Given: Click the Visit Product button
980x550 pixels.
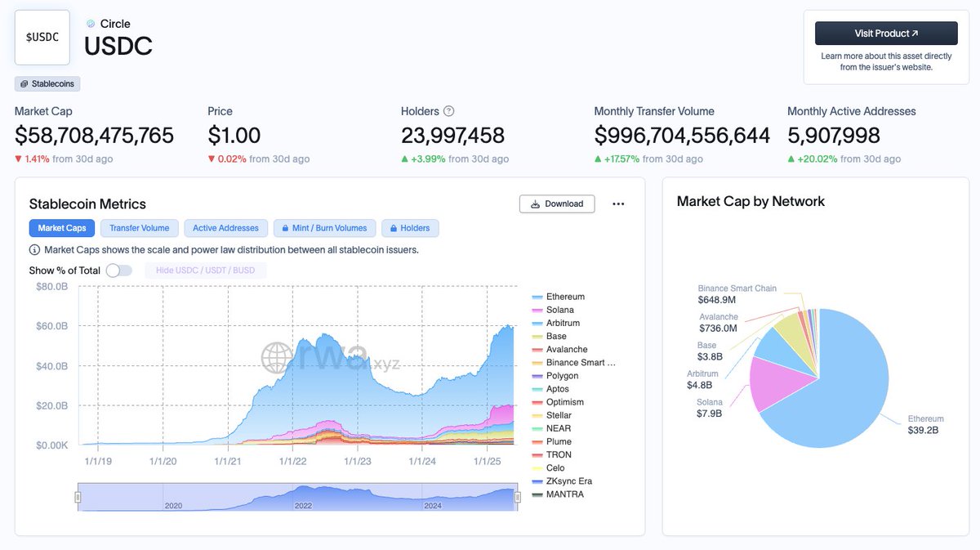Looking at the screenshot, I should (886, 34).
